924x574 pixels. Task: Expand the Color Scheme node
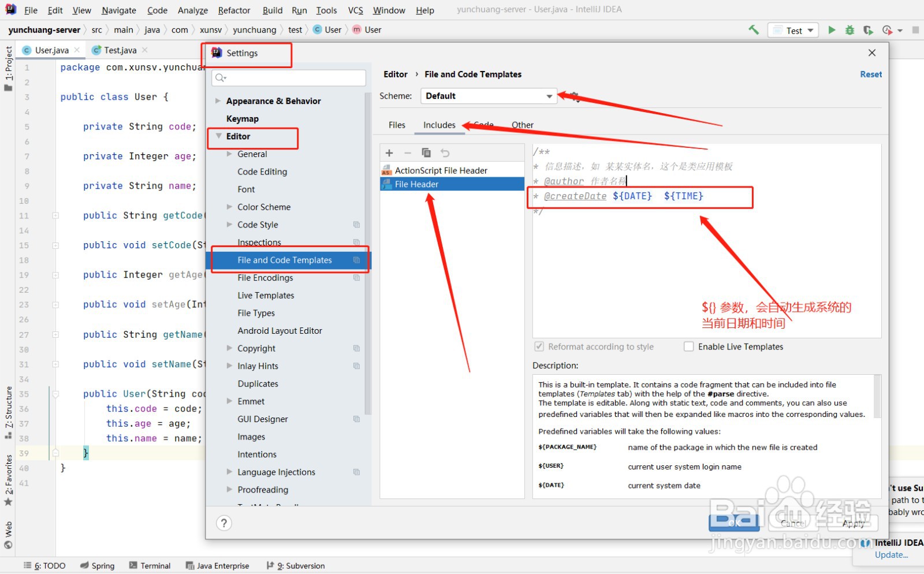point(229,207)
